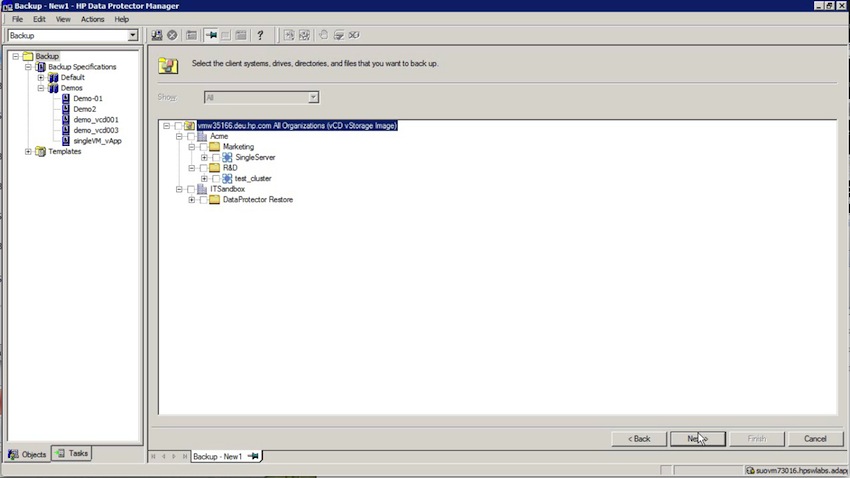
Task: Expand the test_cluster node
Action: click(x=204, y=178)
